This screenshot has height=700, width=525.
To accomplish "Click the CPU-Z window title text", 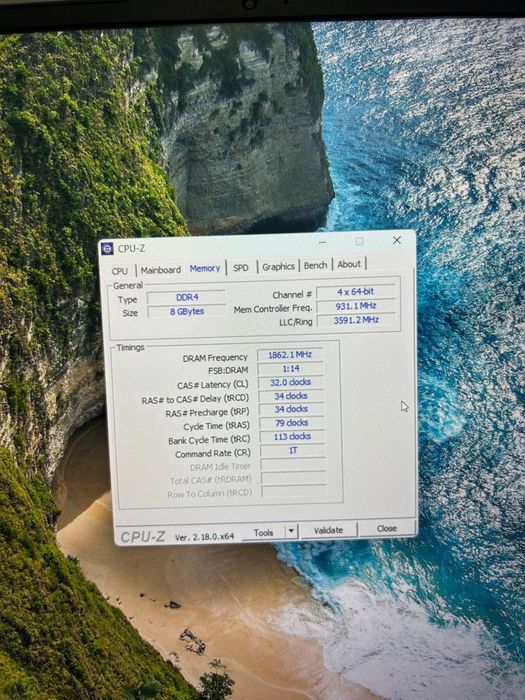I will tap(131, 249).
